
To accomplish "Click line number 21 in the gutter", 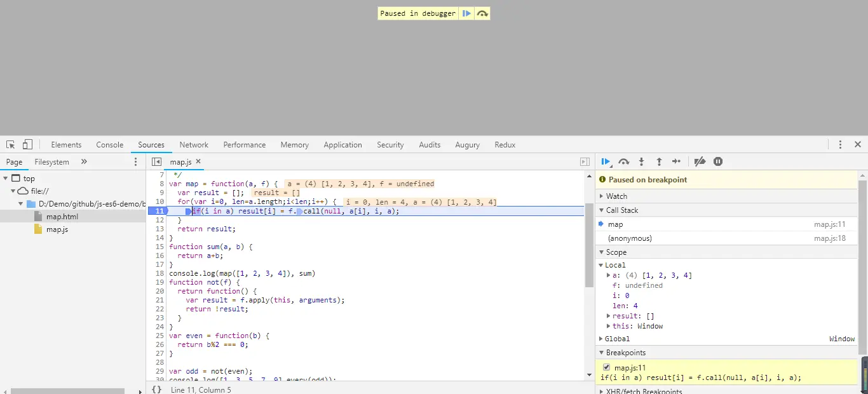I will [x=159, y=300].
